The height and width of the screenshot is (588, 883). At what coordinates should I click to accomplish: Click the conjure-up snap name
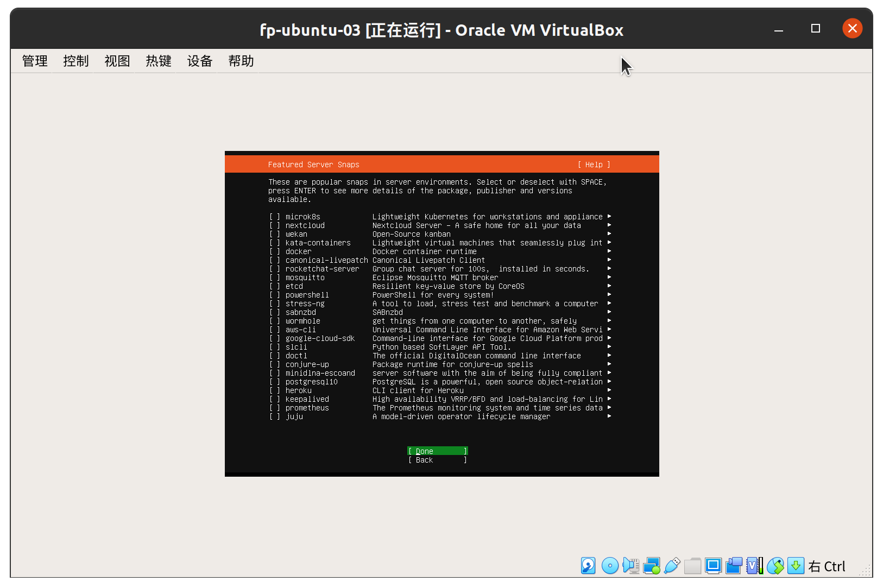[x=307, y=364]
